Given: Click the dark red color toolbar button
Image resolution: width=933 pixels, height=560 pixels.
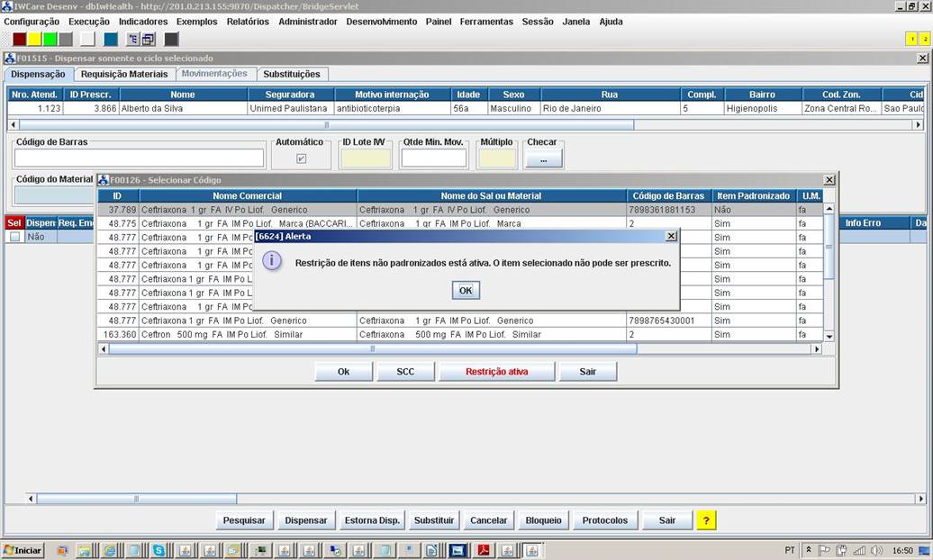Looking at the screenshot, I should point(19,40).
